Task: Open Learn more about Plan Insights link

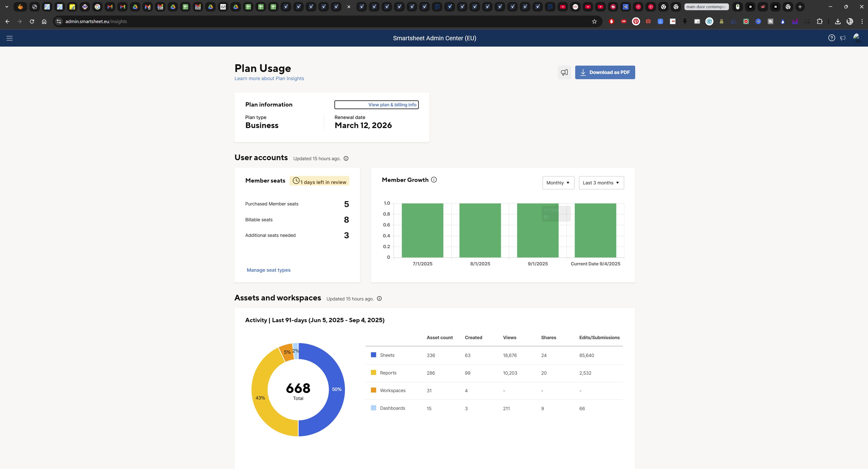Action: pos(269,79)
